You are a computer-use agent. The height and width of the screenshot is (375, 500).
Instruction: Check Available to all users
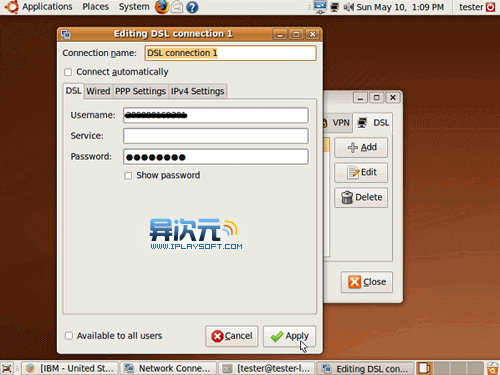click(x=69, y=336)
